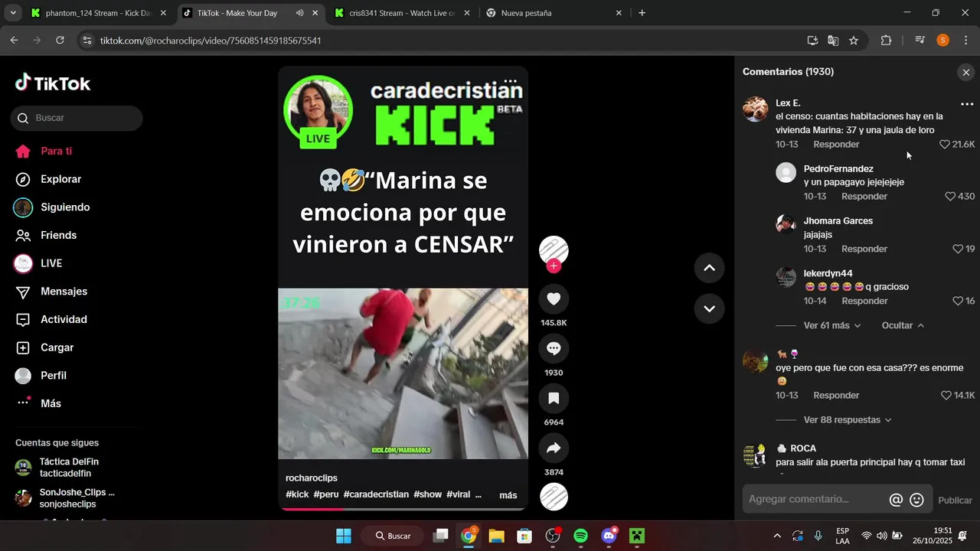Open more options on Lex E. comment
This screenshot has width=980, height=551.
(967, 104)
